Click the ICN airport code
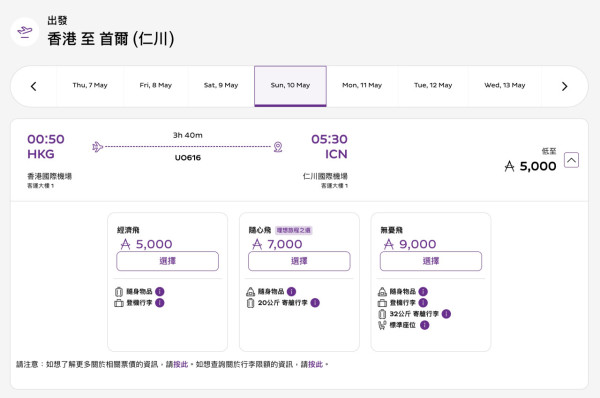 coord(336,154)
